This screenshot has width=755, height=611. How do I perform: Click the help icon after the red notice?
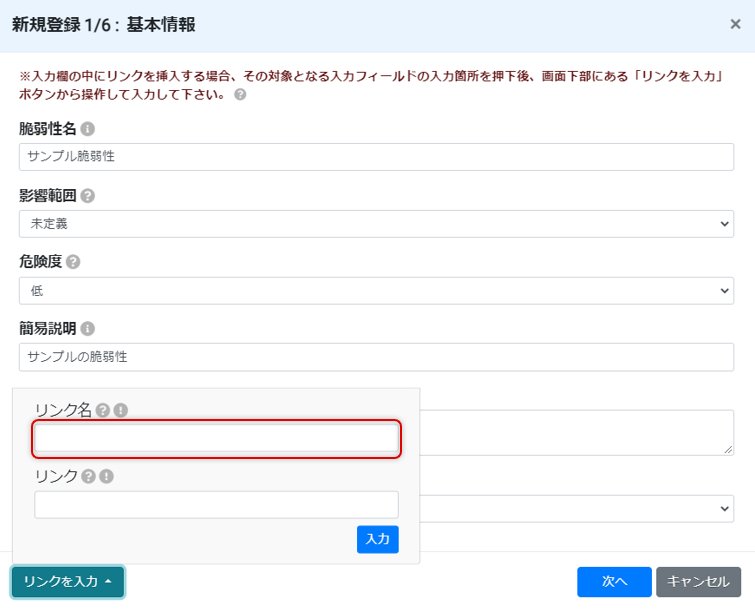(240, 95)
